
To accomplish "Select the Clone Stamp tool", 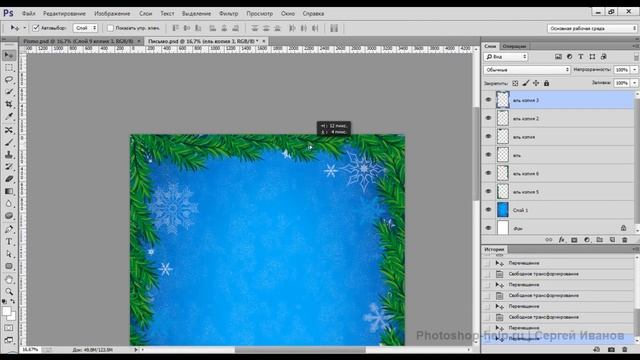I will (9, 154).
